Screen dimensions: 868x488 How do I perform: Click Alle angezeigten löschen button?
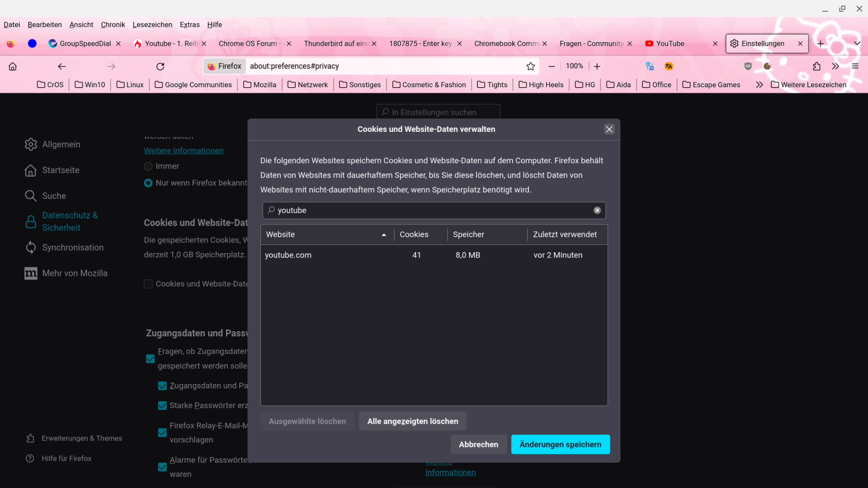[x=412, y=421]
